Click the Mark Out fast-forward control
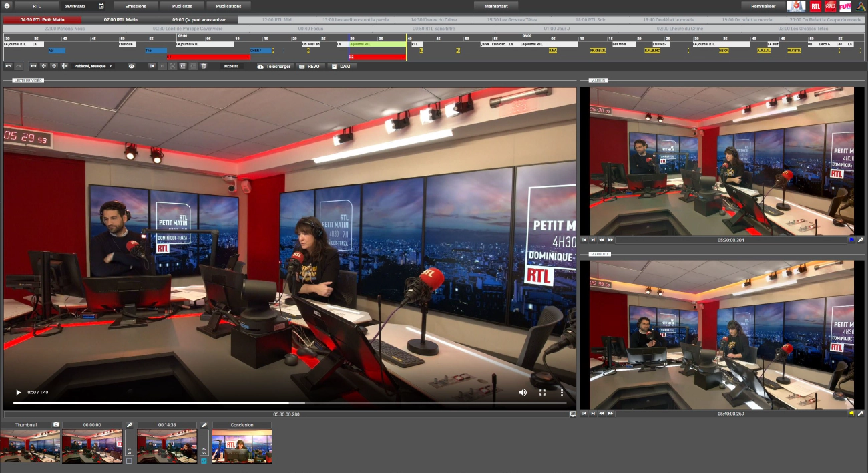This screenshot has height=473, width=868. coord(610,413)
